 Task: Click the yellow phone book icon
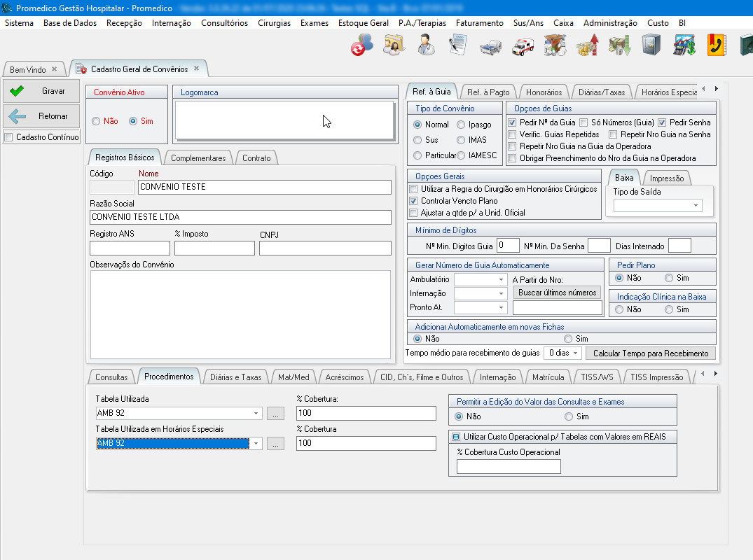point(716,45)
